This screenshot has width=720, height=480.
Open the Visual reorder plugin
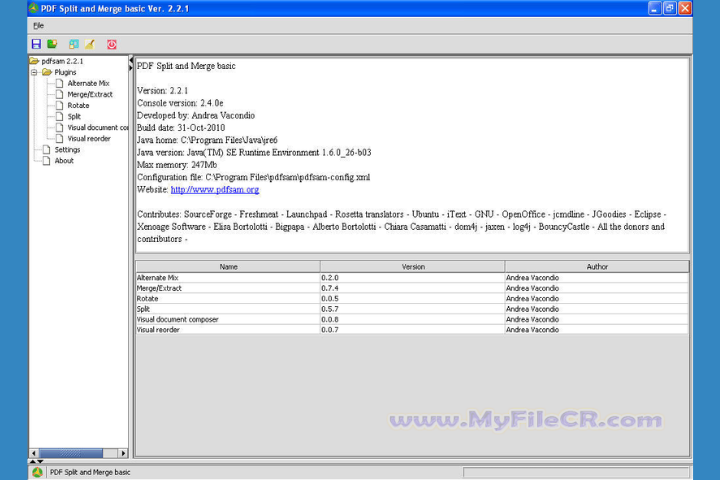[x=89, y=138]
